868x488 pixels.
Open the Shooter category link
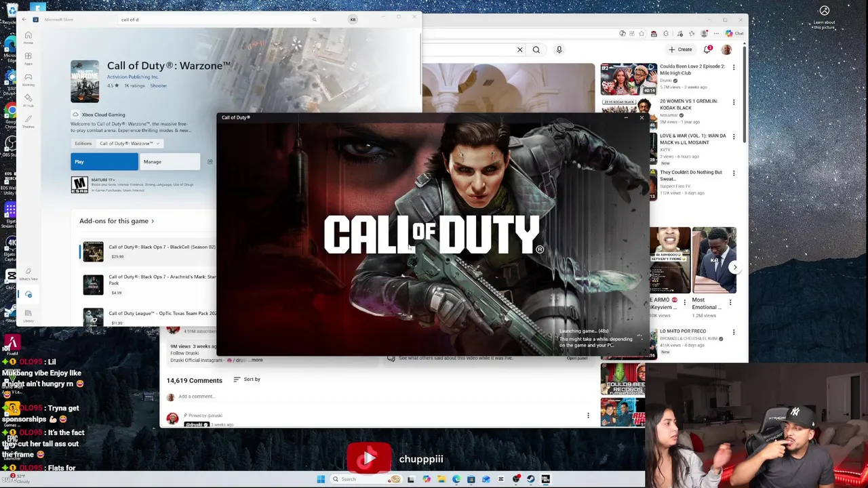(159, 86)
